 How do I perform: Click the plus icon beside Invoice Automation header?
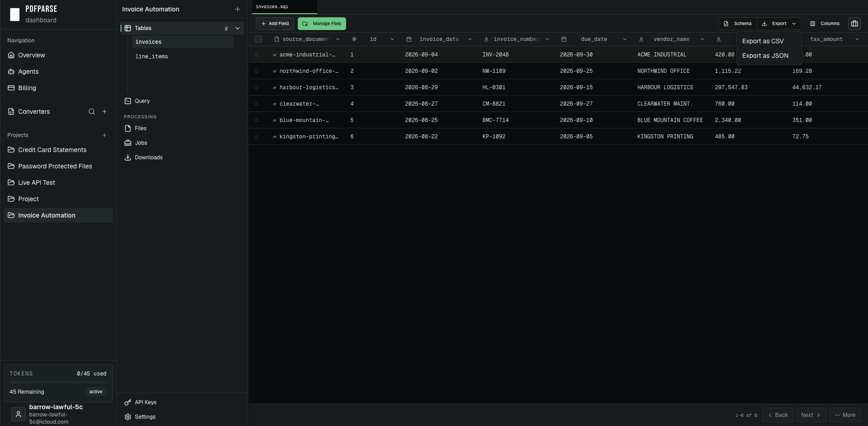point(237,9)
